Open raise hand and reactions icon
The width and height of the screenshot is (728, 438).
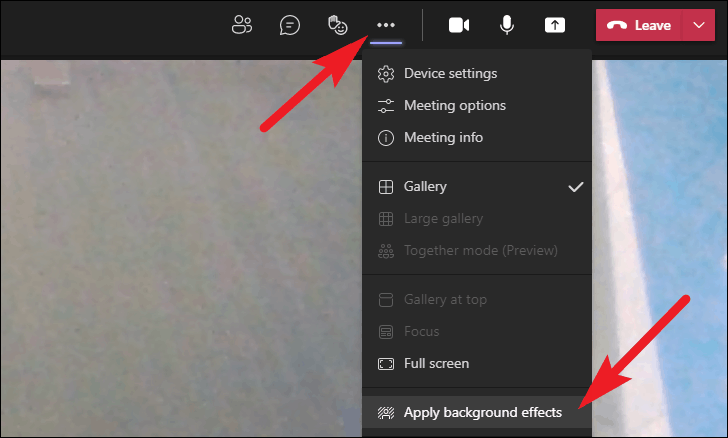(x=338, y=25)
